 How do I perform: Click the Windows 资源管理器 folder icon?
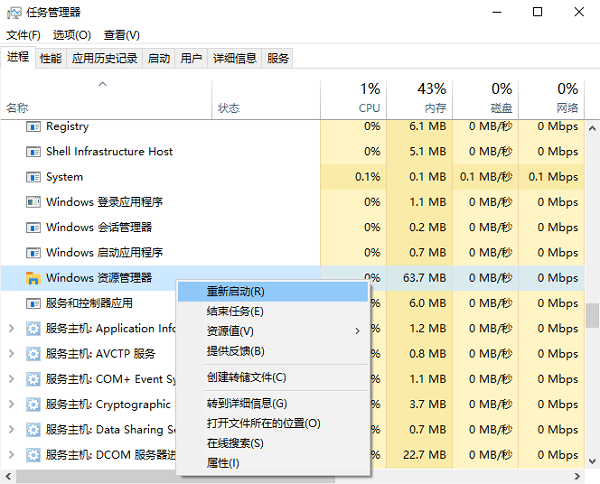tap(32, 278)
